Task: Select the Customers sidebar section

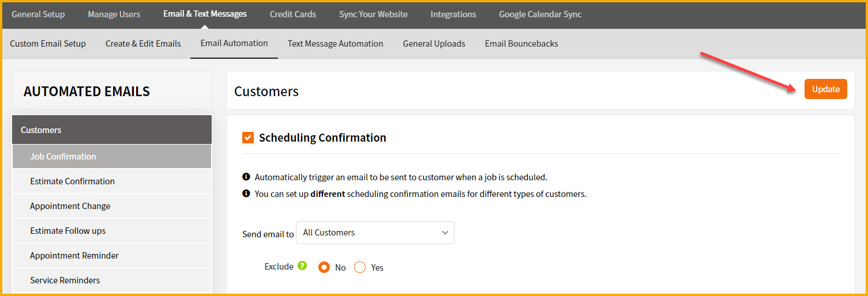Action: coord(112,130)
